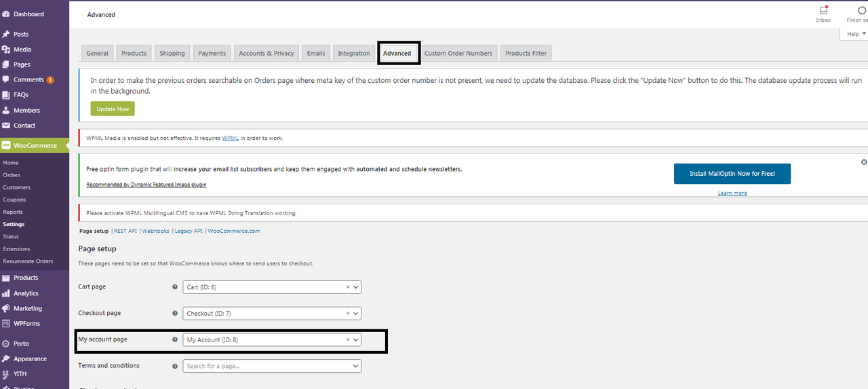The image size is (868, 389).
Task: Click the Pages icon in sidebar
Action: pos(6,64)
